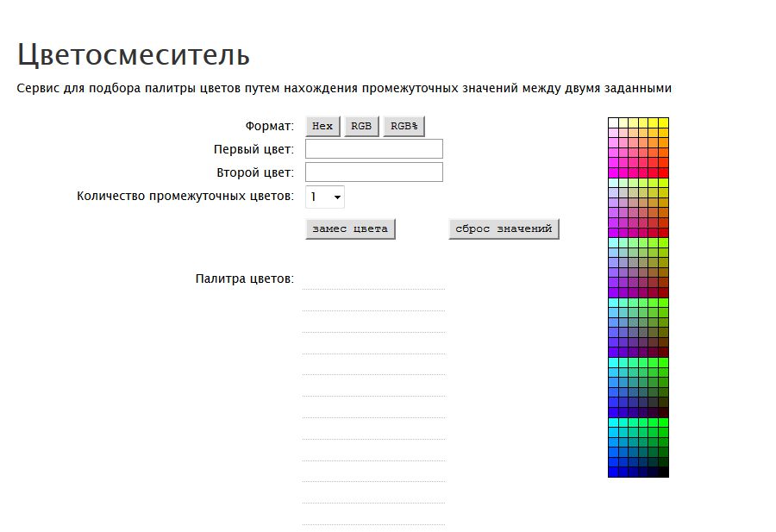
Task: Focus the Первый цвет input field
Action: 374,149
